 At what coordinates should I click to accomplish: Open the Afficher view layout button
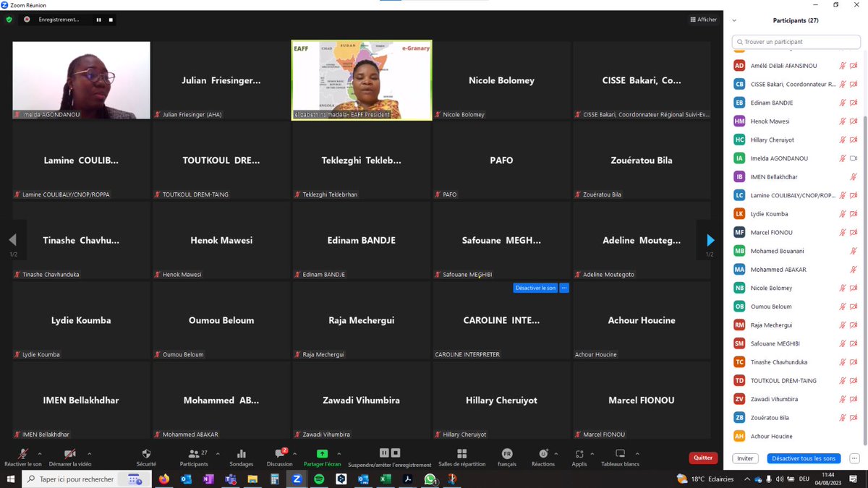703,20
